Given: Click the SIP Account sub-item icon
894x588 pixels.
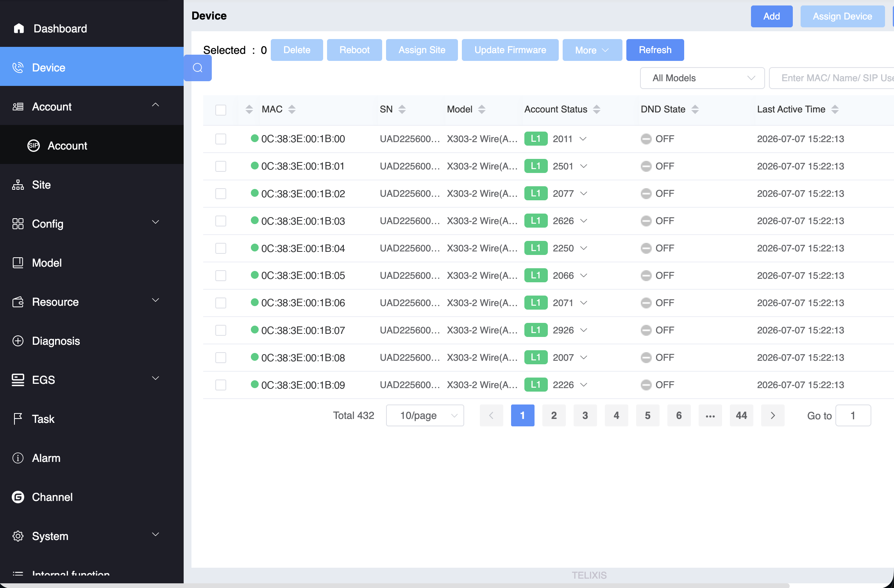Looking at the screenshot, I should point(34,146).
